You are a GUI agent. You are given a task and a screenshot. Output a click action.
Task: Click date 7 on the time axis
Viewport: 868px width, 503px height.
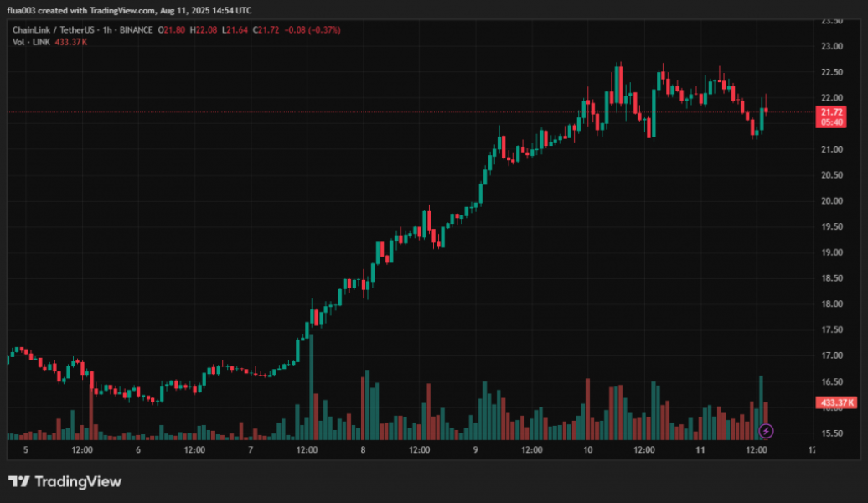coord(251,449)
